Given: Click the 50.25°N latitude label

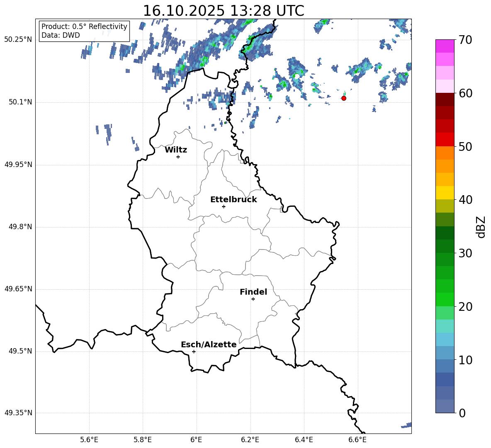Looking at the screenshot, I should 18,40.
